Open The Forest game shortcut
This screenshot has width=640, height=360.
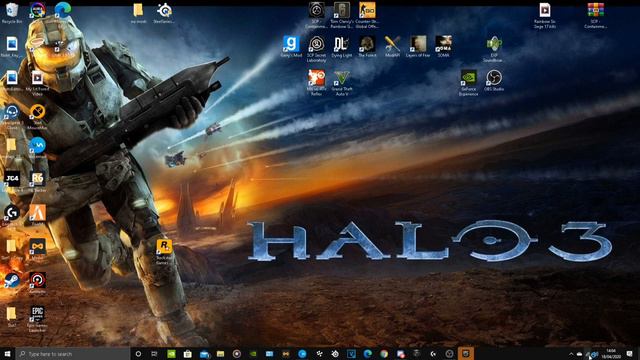[367, 46]
